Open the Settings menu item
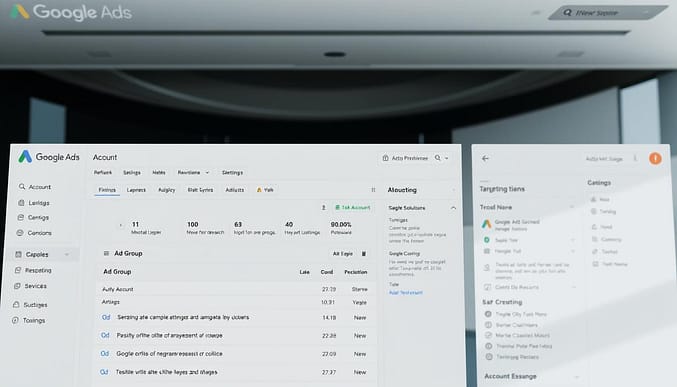The height and width of the screenshot is (387, 677). click(233, 172)
